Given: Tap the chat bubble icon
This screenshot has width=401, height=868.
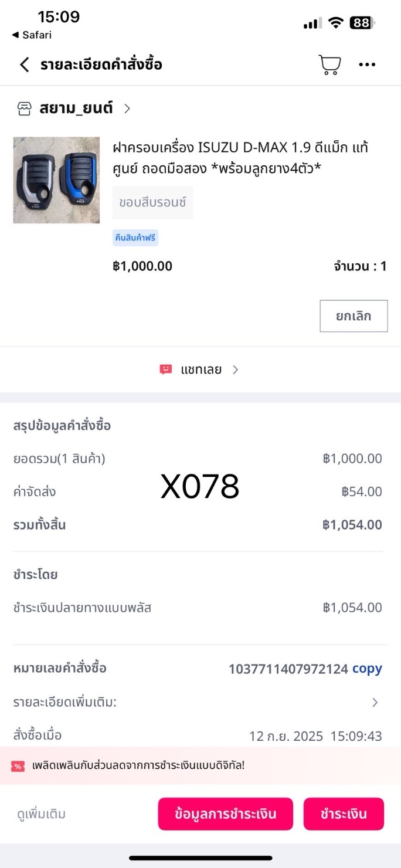Looking at the screenshot, I should click(x=166, y=369).
